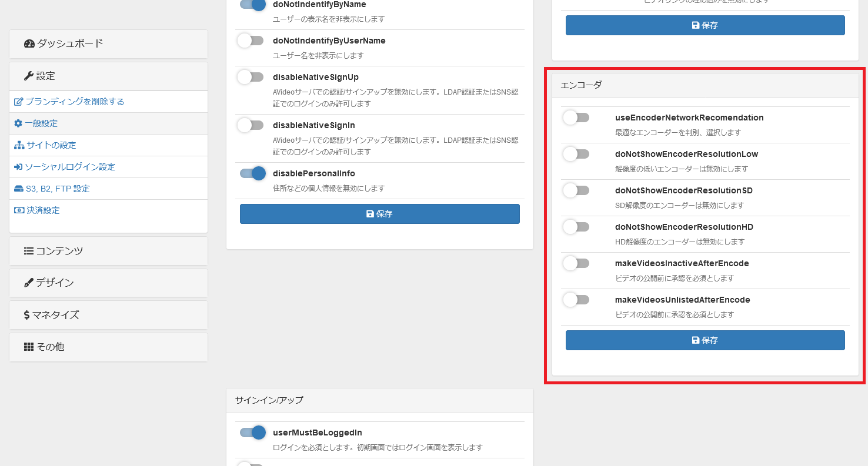Click 住所などの個人情報を無効にします description
The width and height of the screenshot is (868, 466).
[329, 189]
